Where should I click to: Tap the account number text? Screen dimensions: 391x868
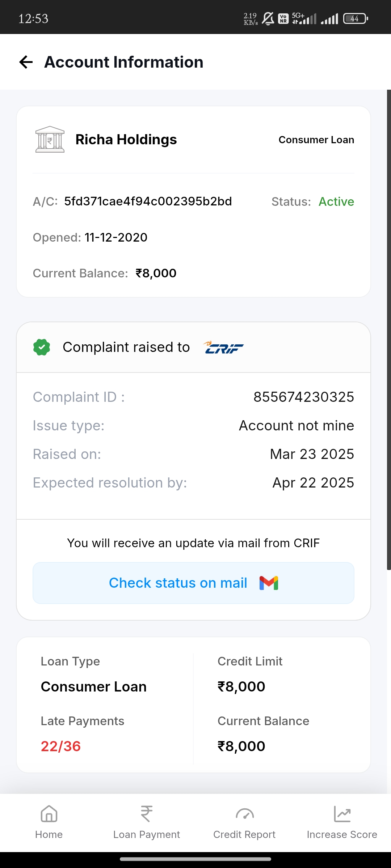[x=148, y=201]
